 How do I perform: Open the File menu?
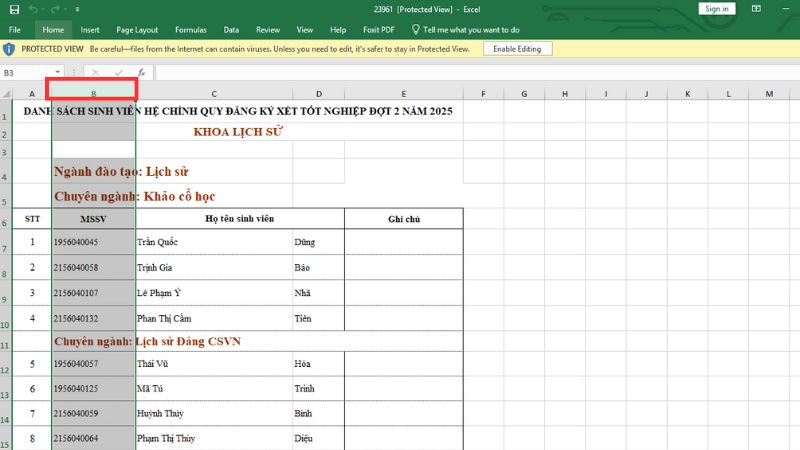coord(15,30)
